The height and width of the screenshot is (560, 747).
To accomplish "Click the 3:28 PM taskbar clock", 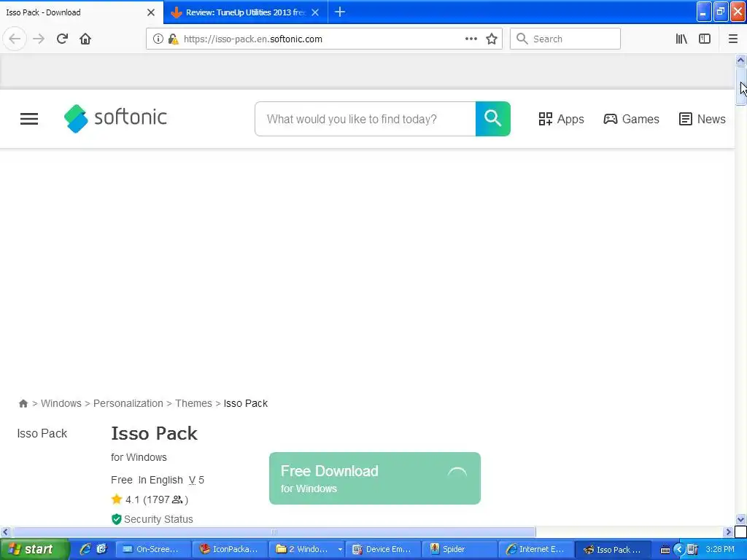I will coord(720,550).
